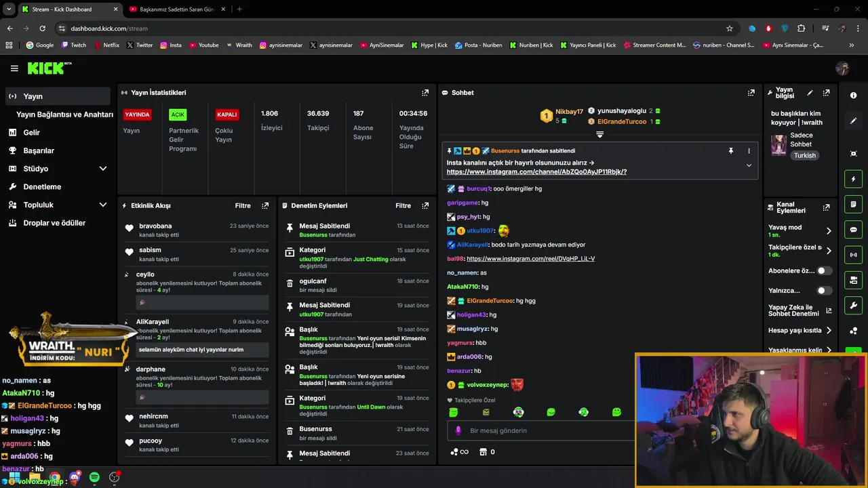Open bal98's Instagram reel link
The image size is (868, 488).
(x=531, y=259)
